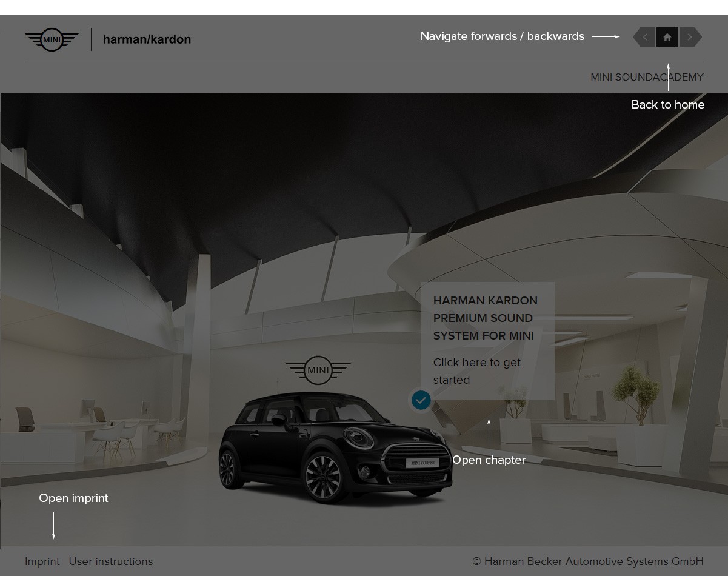Open the Harman Kardon Premium Sound System chapter

point(488,341)
